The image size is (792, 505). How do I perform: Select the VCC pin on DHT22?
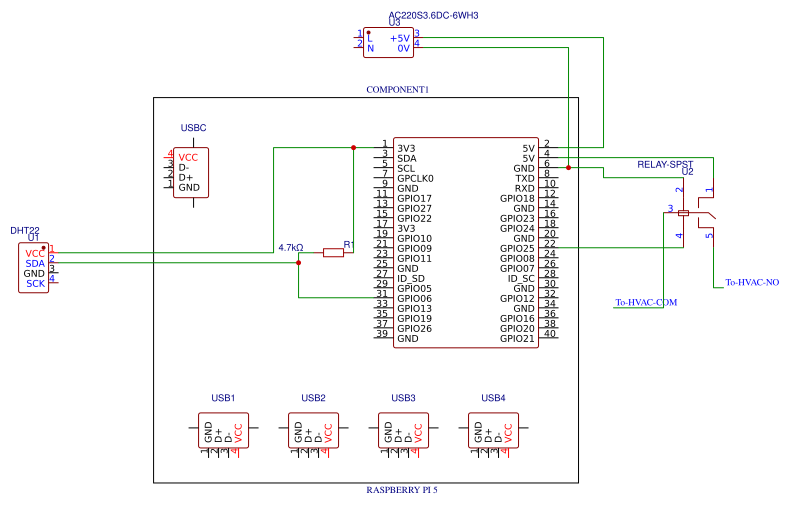35,254
